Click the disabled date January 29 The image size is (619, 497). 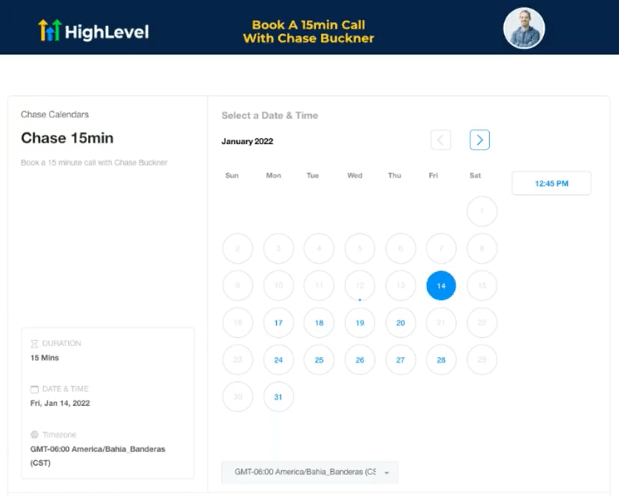point(482,360)
